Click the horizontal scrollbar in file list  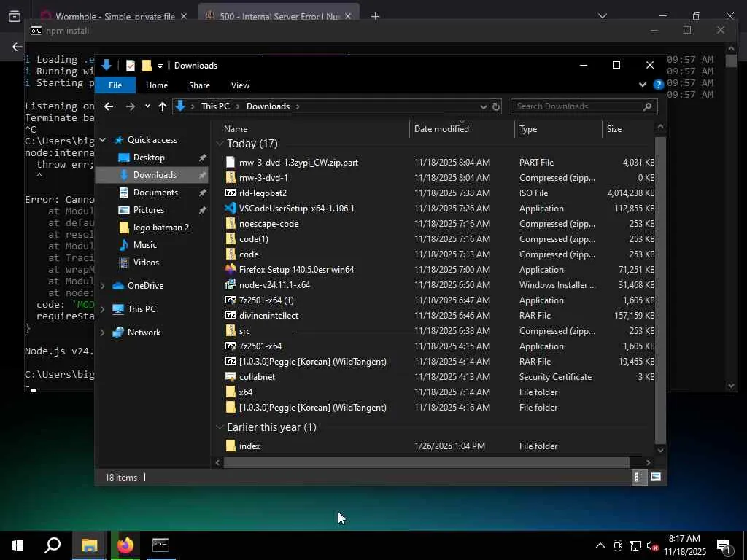pyautogui.click(x=426, y=462)
